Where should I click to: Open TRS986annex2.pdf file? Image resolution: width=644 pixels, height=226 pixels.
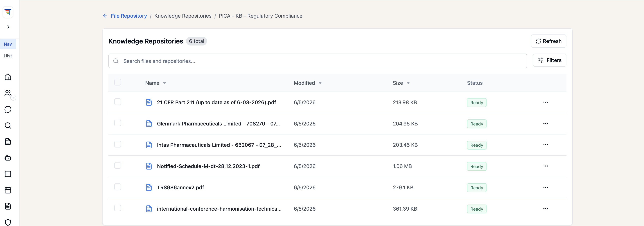pyautogui.click(x=180, y=188)
